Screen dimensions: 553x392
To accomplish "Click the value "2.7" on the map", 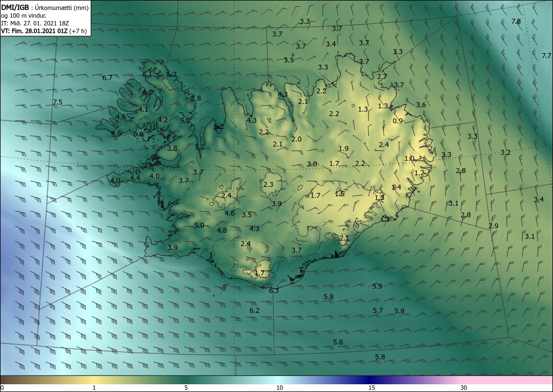I will tap(382, 76).
